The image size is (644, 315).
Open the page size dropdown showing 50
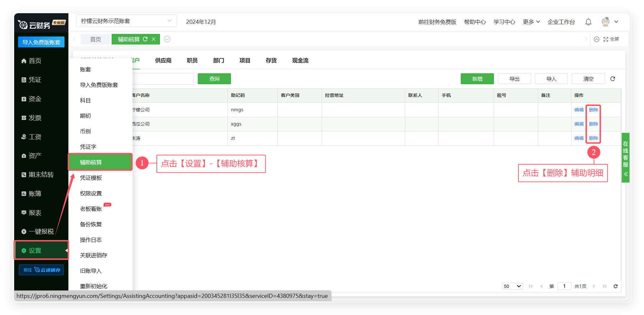coord(512,286)
